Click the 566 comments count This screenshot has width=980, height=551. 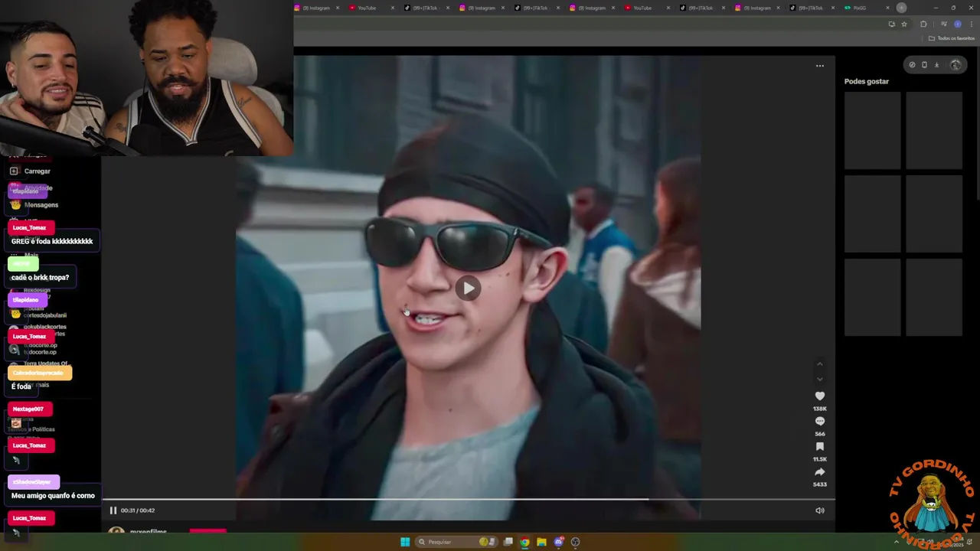coord(820,434)
